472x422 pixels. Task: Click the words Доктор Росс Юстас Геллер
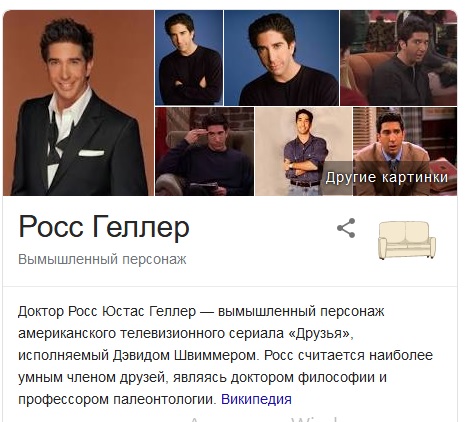point(107,311)
